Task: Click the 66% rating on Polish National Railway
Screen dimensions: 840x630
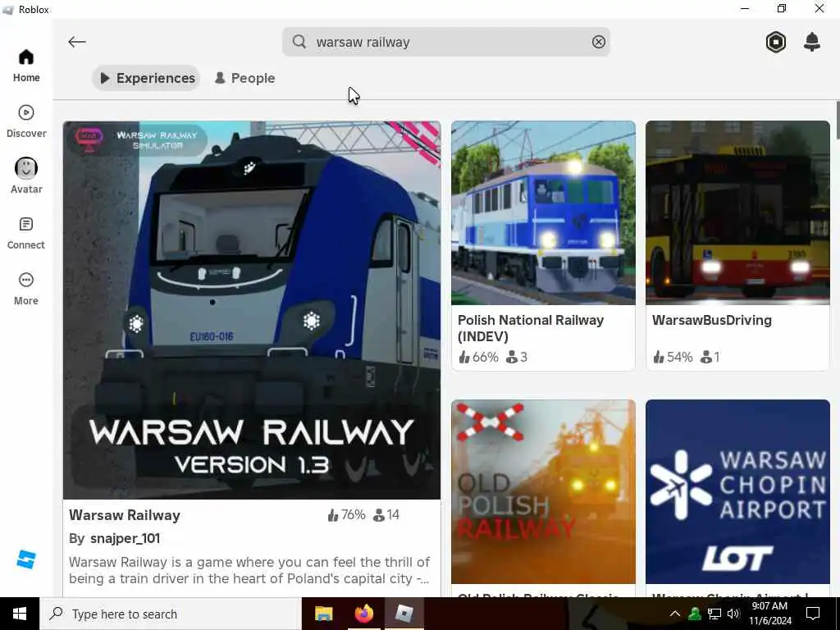Action: (478, 357)
